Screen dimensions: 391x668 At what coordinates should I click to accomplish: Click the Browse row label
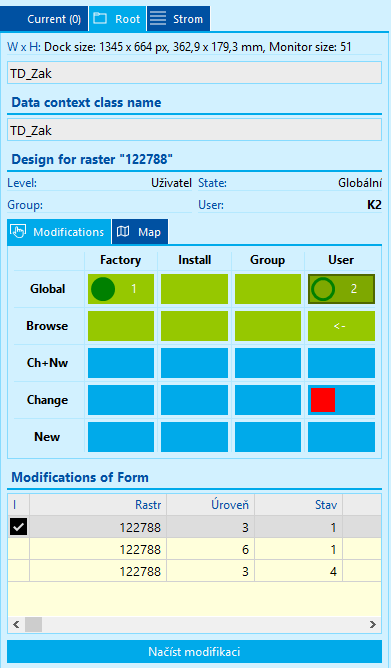[47, 326]
